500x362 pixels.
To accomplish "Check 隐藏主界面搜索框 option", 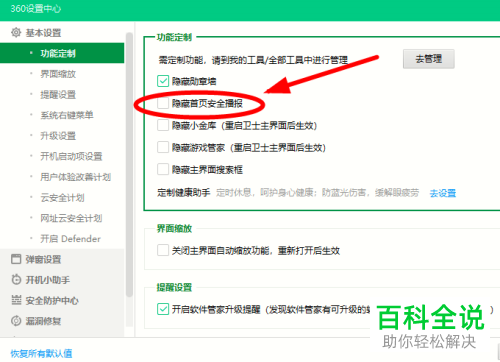I will point(163,169).
